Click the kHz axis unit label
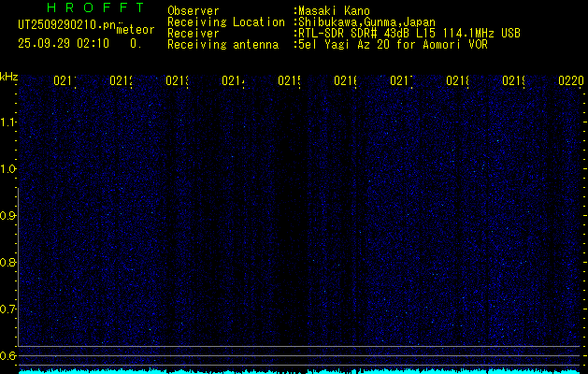The image size is (588, 374). pyautogui.click(x=9, y=77)
